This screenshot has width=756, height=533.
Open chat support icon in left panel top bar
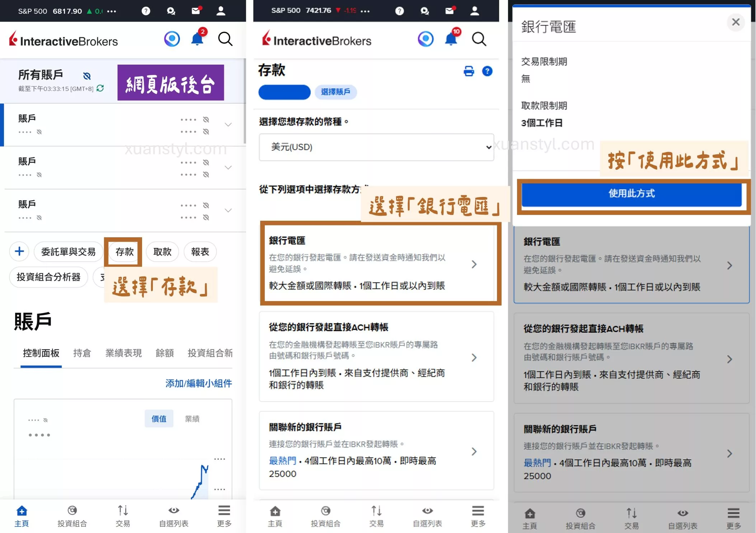click(x=171, y=11)
